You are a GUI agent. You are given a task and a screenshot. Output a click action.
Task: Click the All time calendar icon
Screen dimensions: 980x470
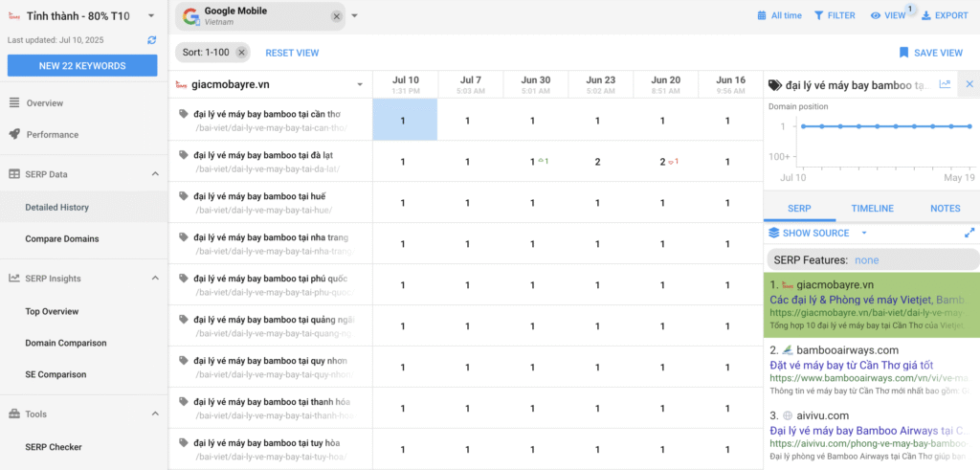coord(761,15)
